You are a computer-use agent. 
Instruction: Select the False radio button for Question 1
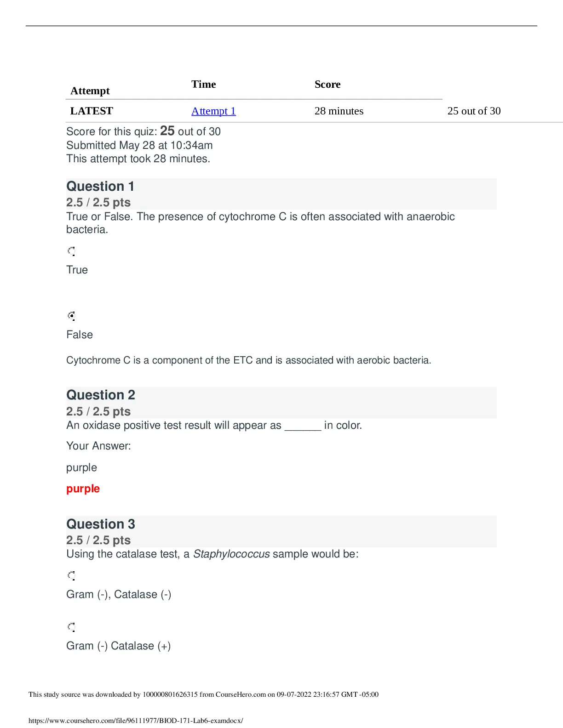[71, 316]
